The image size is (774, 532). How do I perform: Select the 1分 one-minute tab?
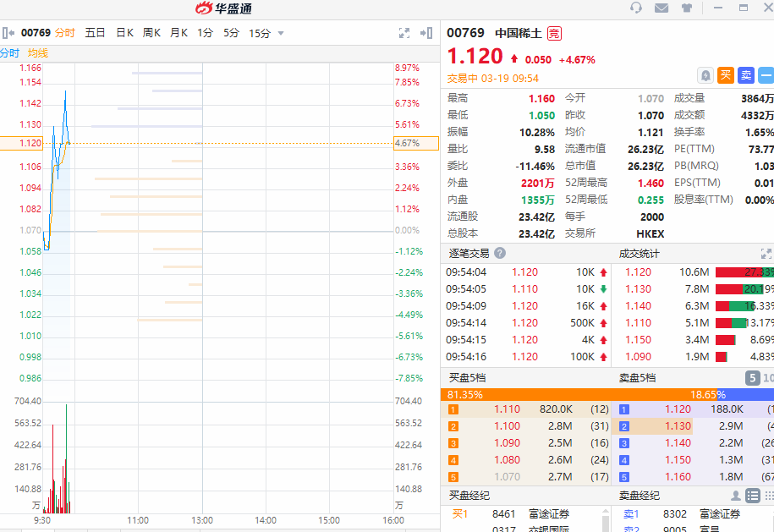[x=205, y=33]
